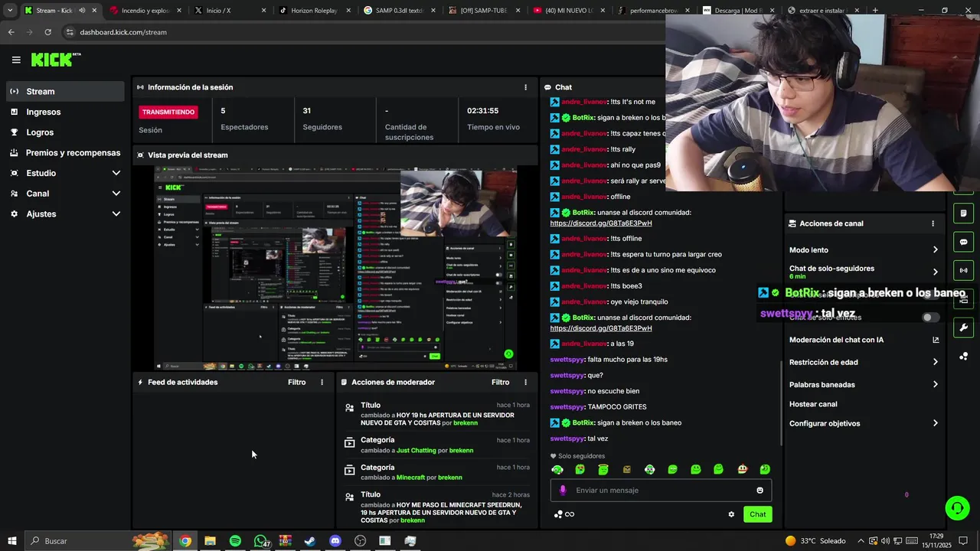Click the wrench icon in right sidebar

963,328
